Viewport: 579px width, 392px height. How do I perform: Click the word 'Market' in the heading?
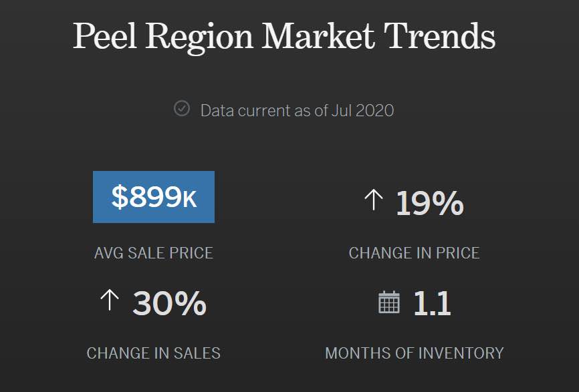click(x=318, y=35)
